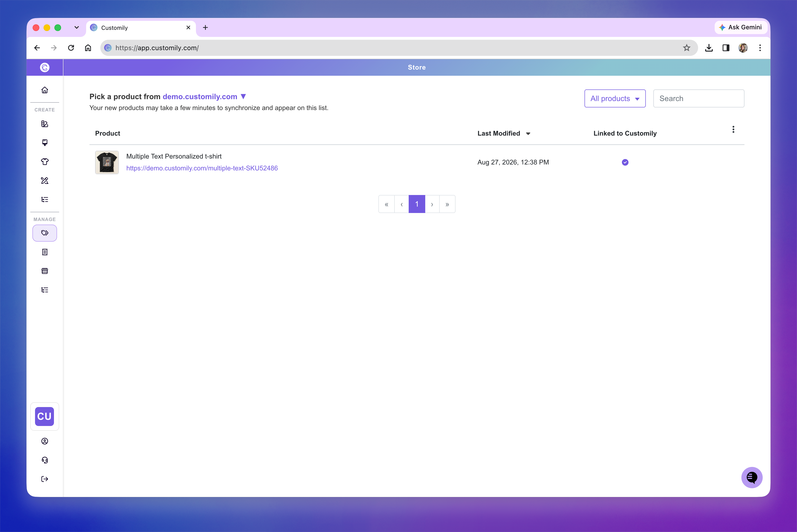Click the Customily logo in the sidebar
The height and width of the screenshot is (532, 797).
pyautogui.click(x=44, y=67)
